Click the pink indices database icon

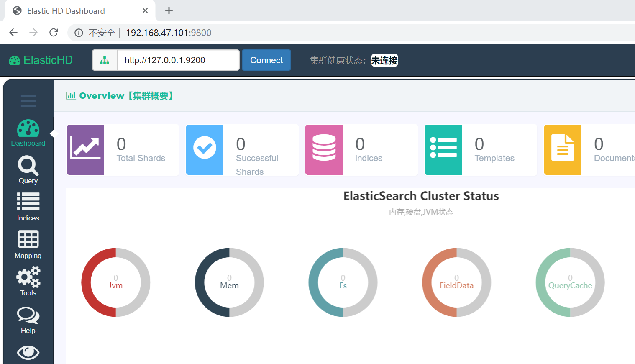(324, 150)
